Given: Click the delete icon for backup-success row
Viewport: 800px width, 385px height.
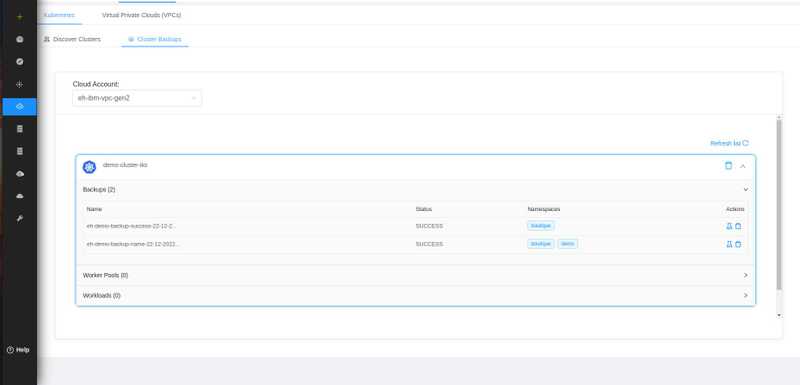Looking at the screenshot, I should (738, 226).
